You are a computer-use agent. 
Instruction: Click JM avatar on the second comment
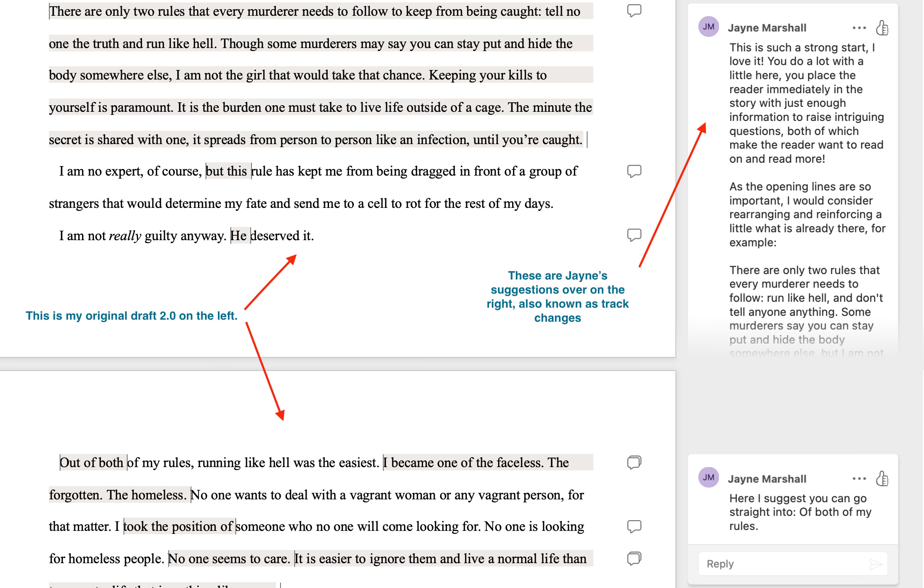[x=709, y=477]
